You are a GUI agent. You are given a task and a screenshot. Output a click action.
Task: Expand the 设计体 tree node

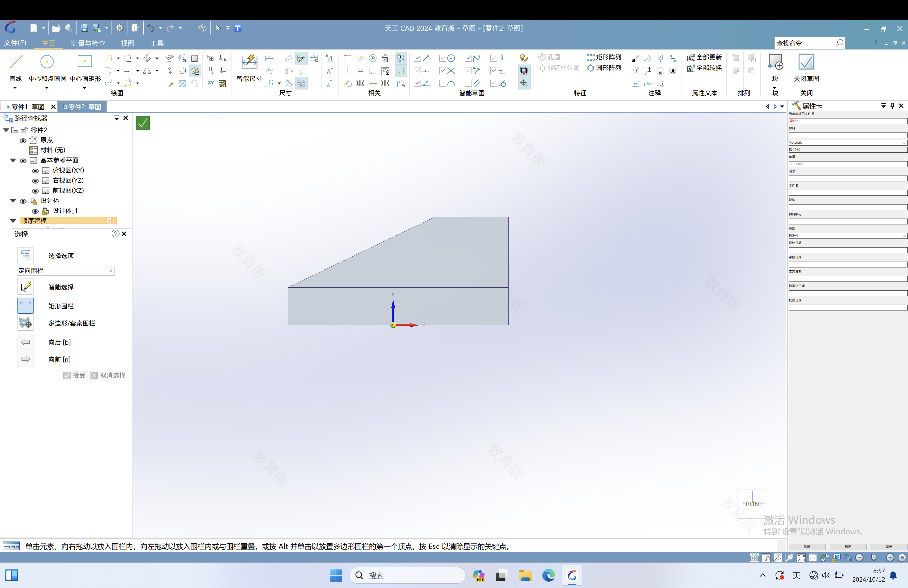point(12,200)
